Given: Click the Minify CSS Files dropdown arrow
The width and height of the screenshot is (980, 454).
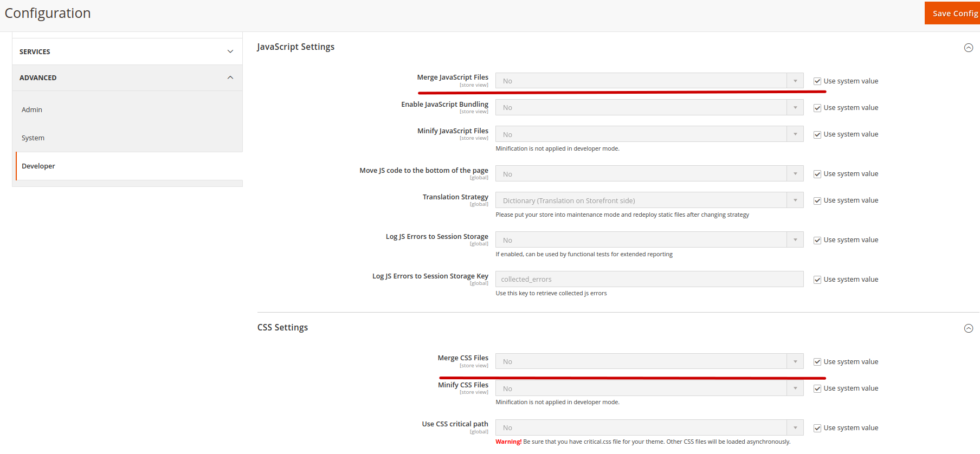Looking at the screenshot, I should click(x=795, y=388).
